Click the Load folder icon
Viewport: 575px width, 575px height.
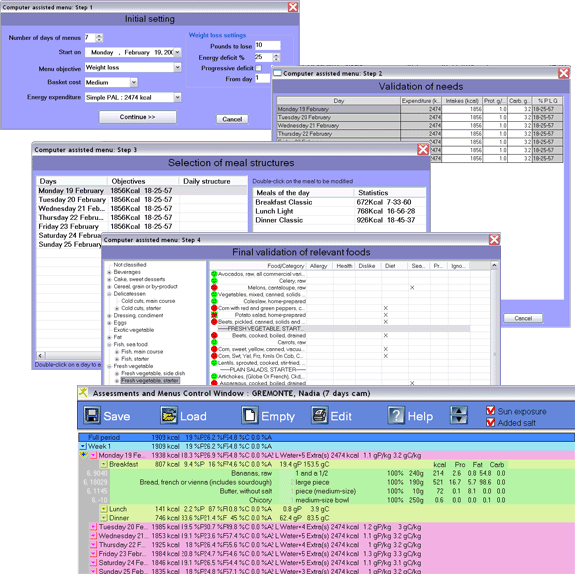click(x=169, y=415)
